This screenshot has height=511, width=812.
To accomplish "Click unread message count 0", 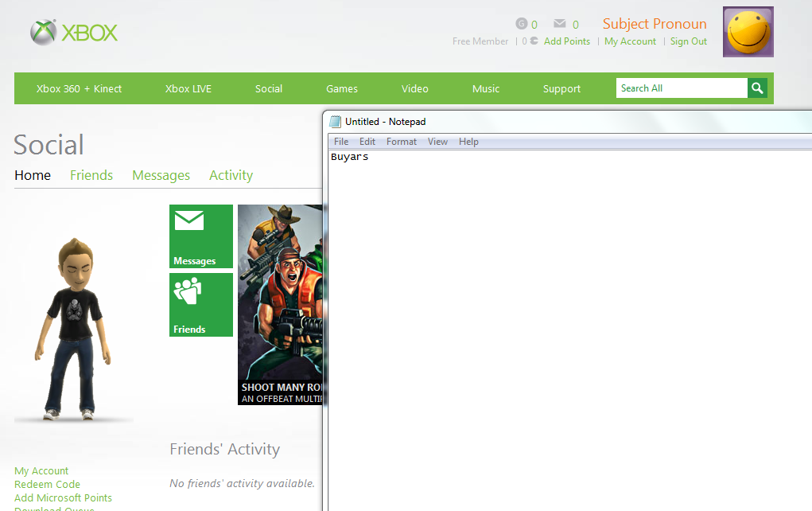I will (x=575, y=25).
